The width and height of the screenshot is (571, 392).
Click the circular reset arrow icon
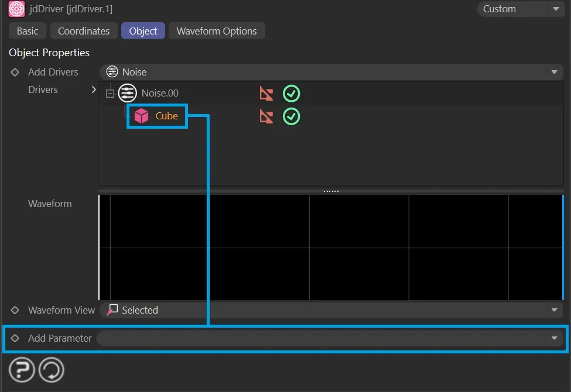point(51,370)
